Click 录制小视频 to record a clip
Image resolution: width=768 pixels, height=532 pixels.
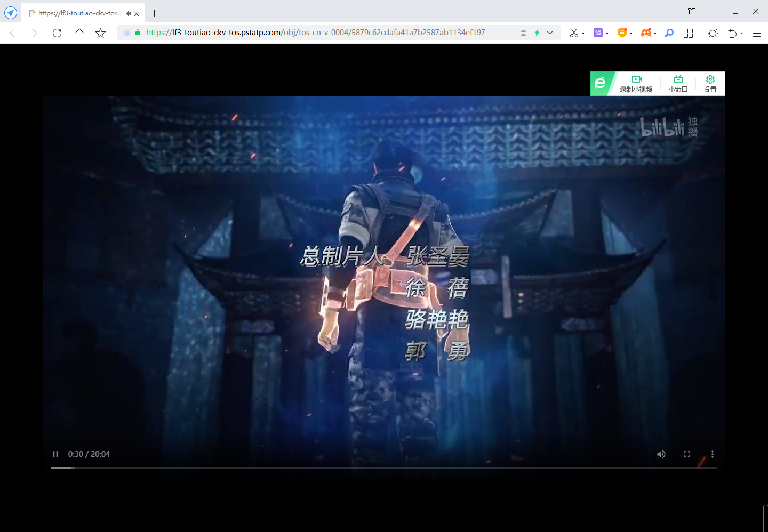pyautogui.click(x=636, y=84)
